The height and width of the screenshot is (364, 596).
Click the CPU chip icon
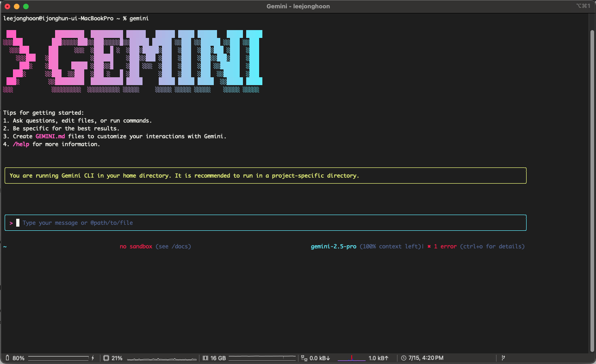(106, 358)
